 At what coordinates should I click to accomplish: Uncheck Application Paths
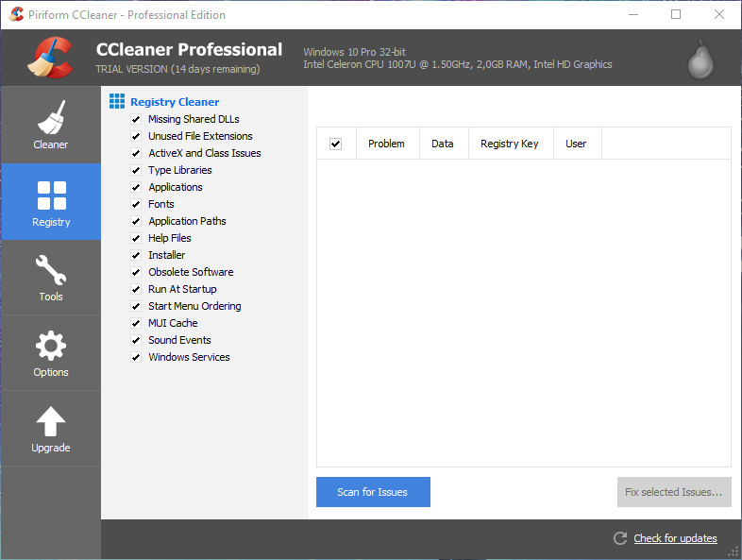click(136, 222)
